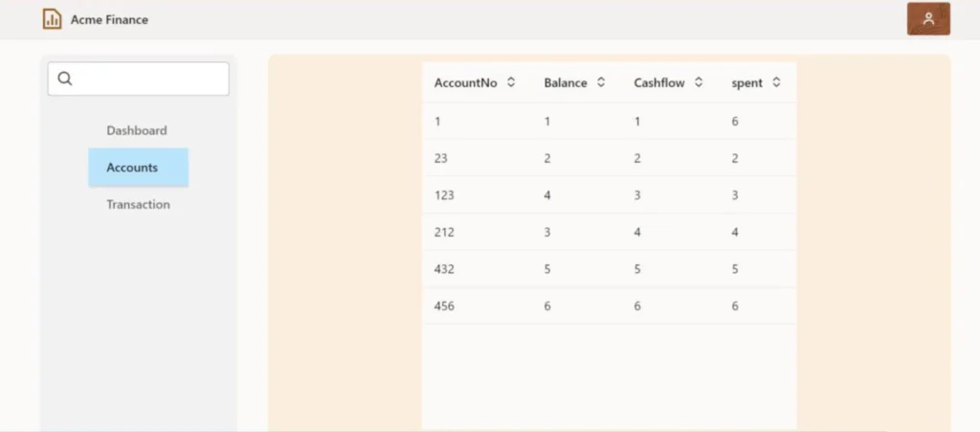Sort table by AccountNo arrows icon
The height and width of the screenshot is (432, 980).
(x=511, y=82)
